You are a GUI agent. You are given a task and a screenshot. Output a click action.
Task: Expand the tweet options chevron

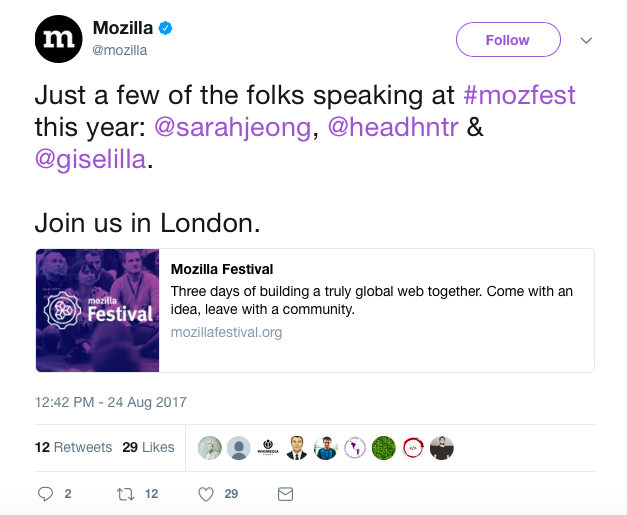[x=586, y=41]
